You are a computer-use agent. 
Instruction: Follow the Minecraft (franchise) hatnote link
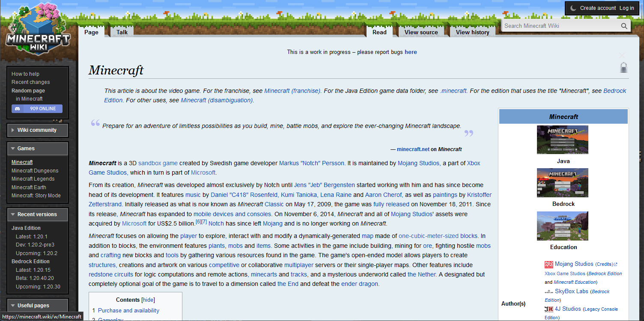point(292,91)
